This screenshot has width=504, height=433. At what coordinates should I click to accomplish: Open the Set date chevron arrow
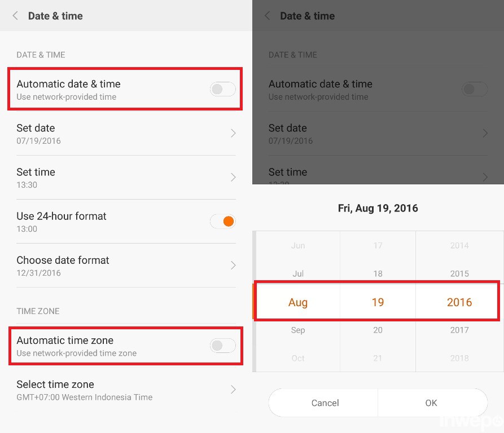pyautogui.click(x=233, y=133)
